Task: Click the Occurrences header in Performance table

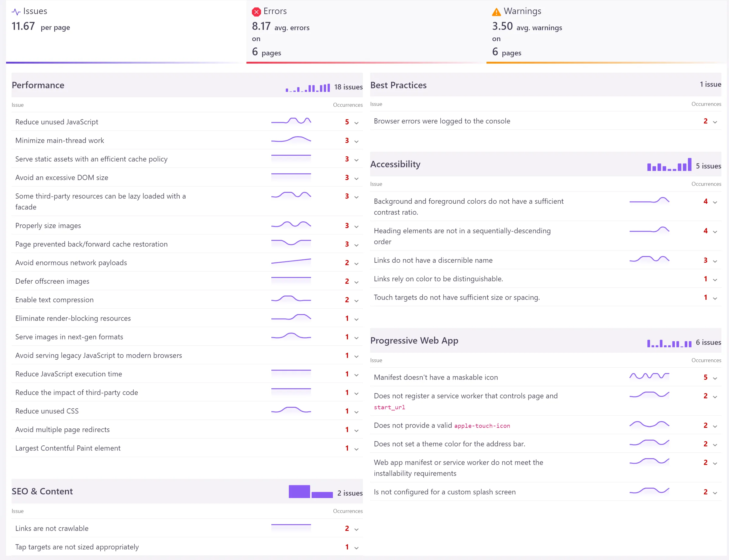Action: pos(348,105)
